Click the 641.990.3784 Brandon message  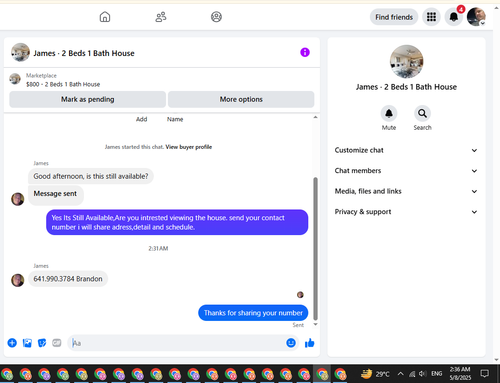(x=68, y=279)
